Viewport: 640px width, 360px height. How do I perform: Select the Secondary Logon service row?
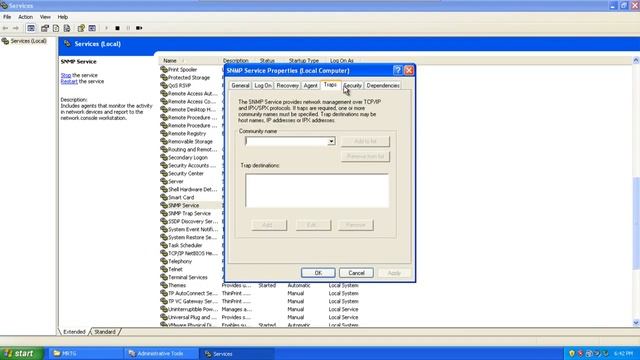188,158
